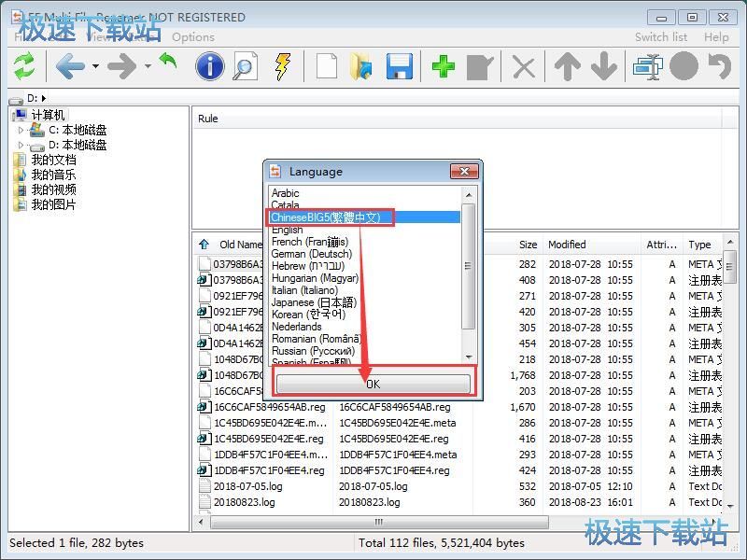Select 我的视频 in the folder tree
747x560 pixels.
(53, 189)
